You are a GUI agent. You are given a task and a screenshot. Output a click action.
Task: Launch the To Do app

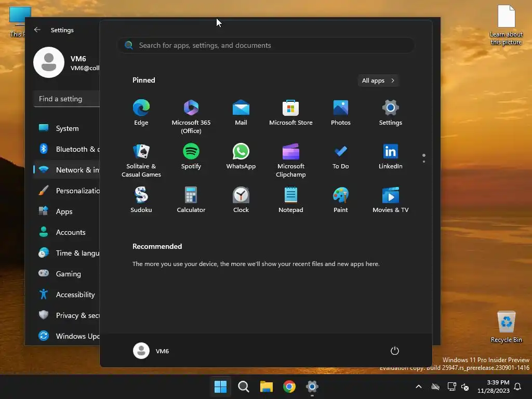point(341,156)
